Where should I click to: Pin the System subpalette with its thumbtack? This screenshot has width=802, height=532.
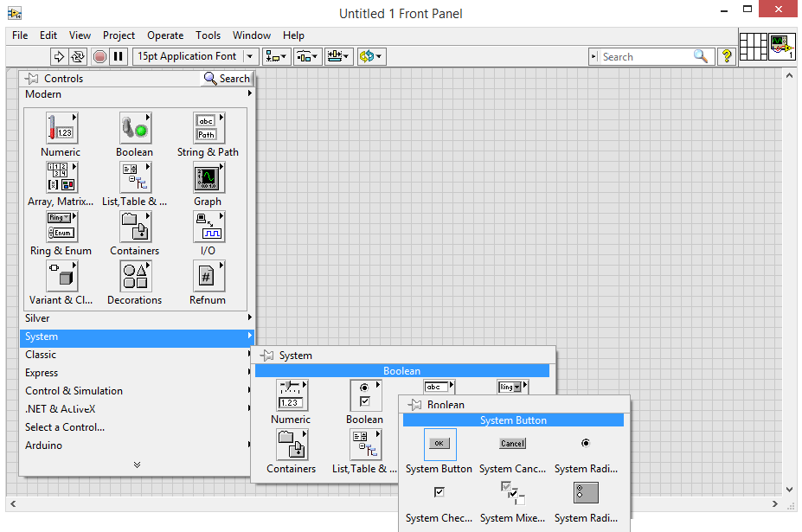click(266, 355)
